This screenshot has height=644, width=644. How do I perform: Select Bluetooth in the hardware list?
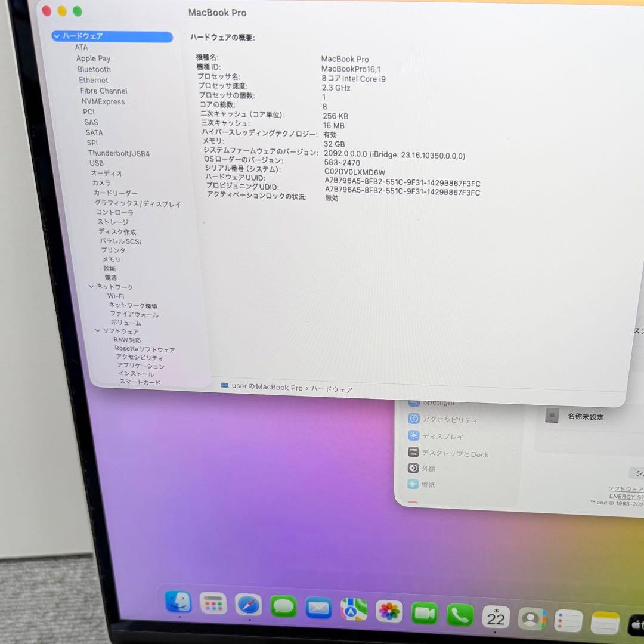click(x=94, y=69)
